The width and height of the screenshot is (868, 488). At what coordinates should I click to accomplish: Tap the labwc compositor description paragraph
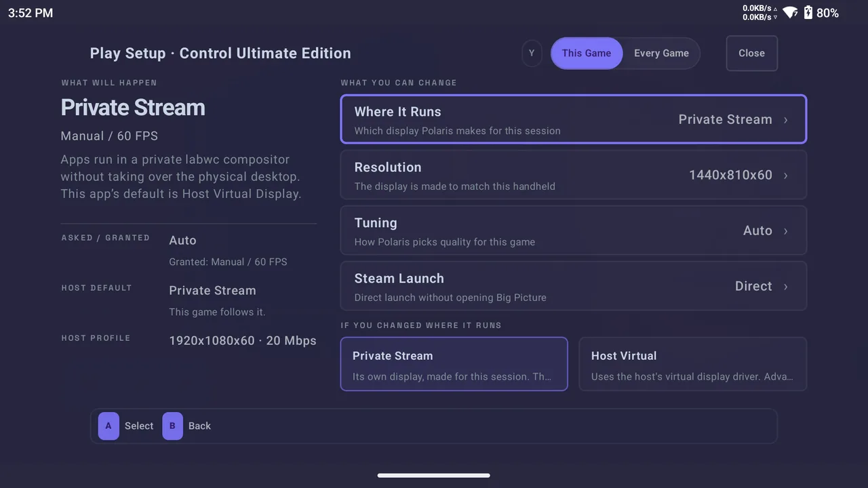(x=180, y=176)
